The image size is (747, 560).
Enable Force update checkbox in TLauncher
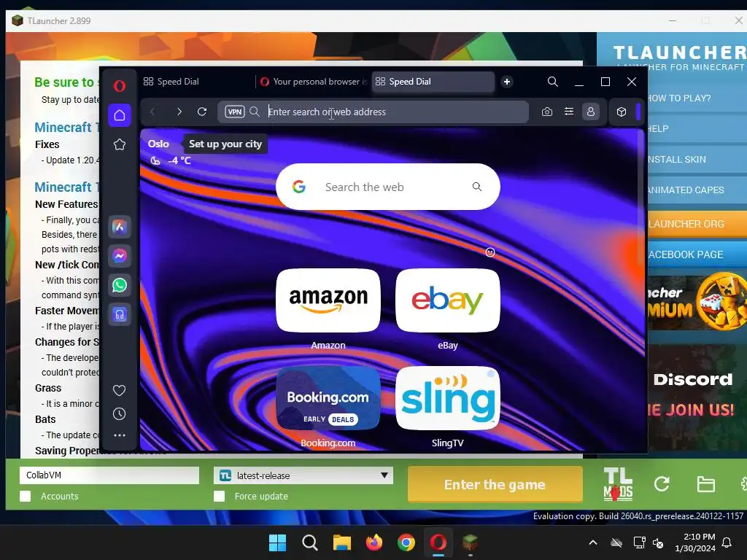coord(219,496)
